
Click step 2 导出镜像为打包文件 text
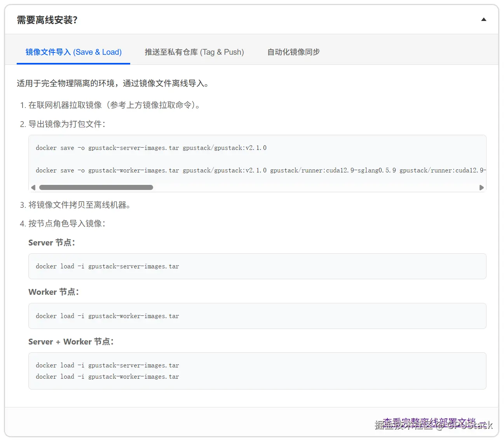pyautogui.click(x=67, y=124)
